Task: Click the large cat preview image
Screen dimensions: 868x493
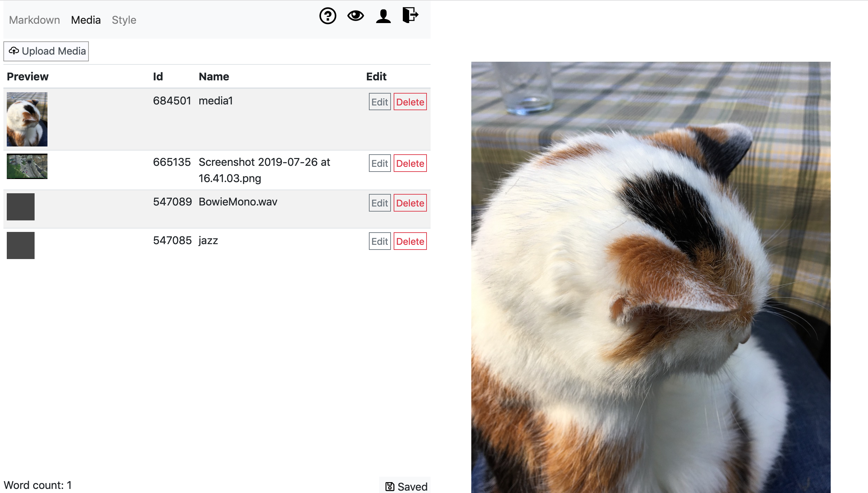Action: click(651, 277)
